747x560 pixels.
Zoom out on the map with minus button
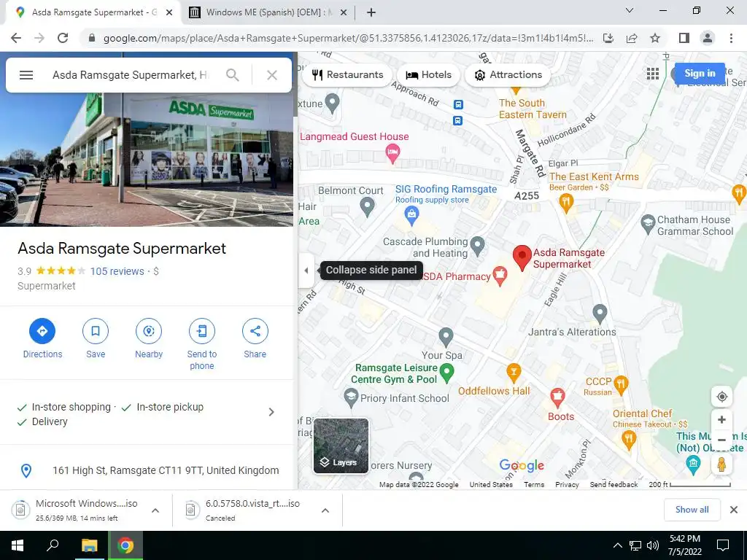pos(721,440)
